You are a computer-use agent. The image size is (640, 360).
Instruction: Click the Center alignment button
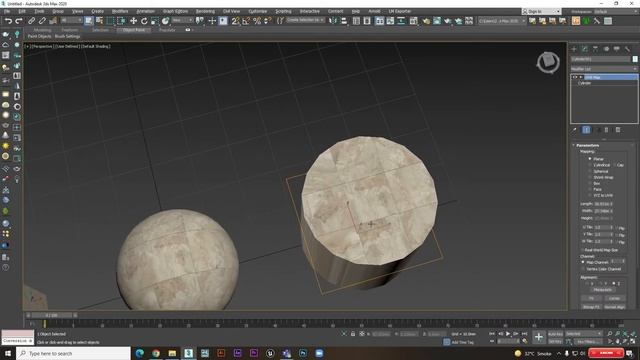(615, 298)
